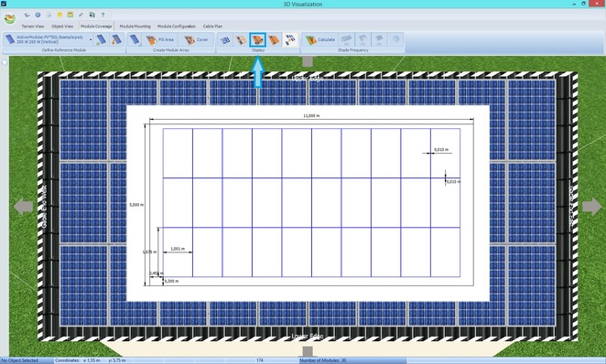Select the Module Mounting tab
606x364 pixels.
click(135, 27)
